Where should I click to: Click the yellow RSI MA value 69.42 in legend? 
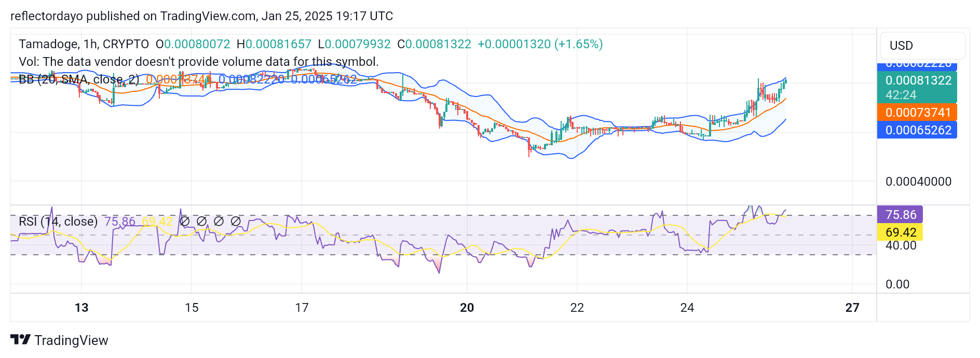[157, 222]
